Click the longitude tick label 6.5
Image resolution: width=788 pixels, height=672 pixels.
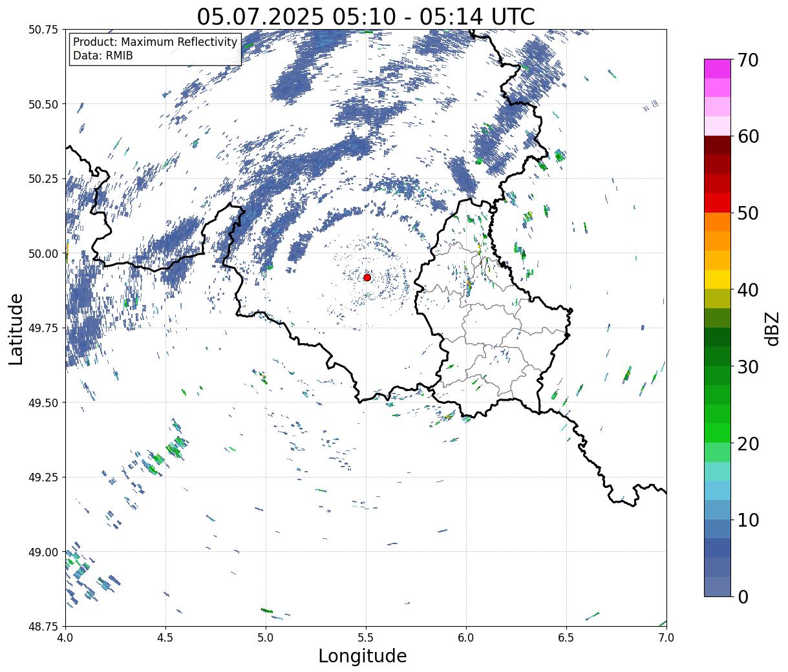(x=566, y=638)
